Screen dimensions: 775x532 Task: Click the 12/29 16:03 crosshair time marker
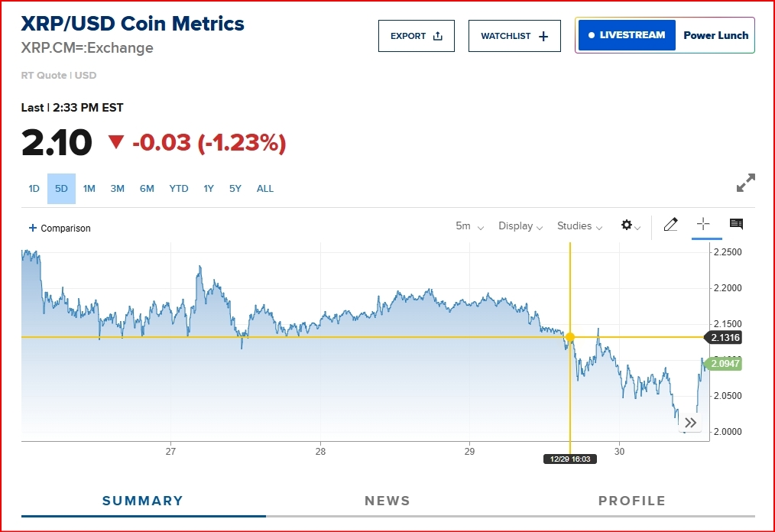[x=570, y=459]
